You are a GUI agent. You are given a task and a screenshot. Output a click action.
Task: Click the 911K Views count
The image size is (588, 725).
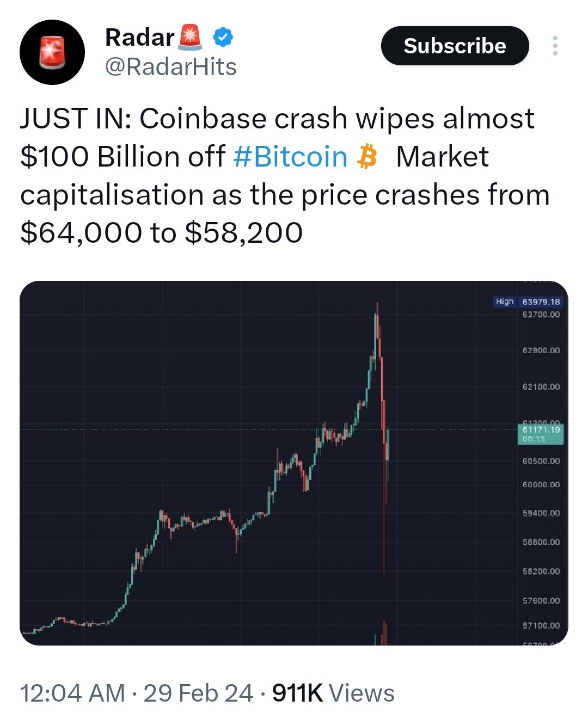[333, 693]
